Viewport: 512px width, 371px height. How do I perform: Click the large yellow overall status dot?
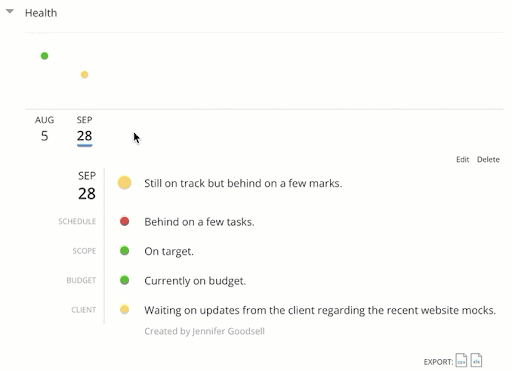(124, 183)
